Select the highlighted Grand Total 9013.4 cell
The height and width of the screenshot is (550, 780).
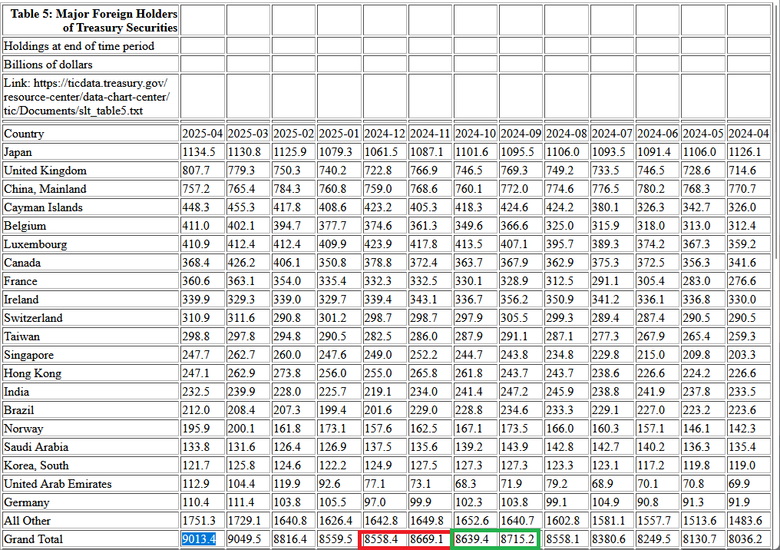pos(199,539)
